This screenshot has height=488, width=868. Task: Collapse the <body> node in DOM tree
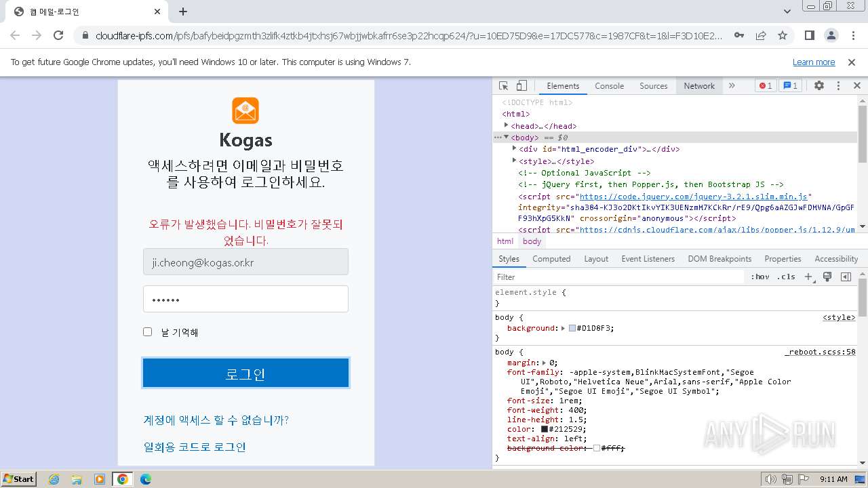point(506,137)
